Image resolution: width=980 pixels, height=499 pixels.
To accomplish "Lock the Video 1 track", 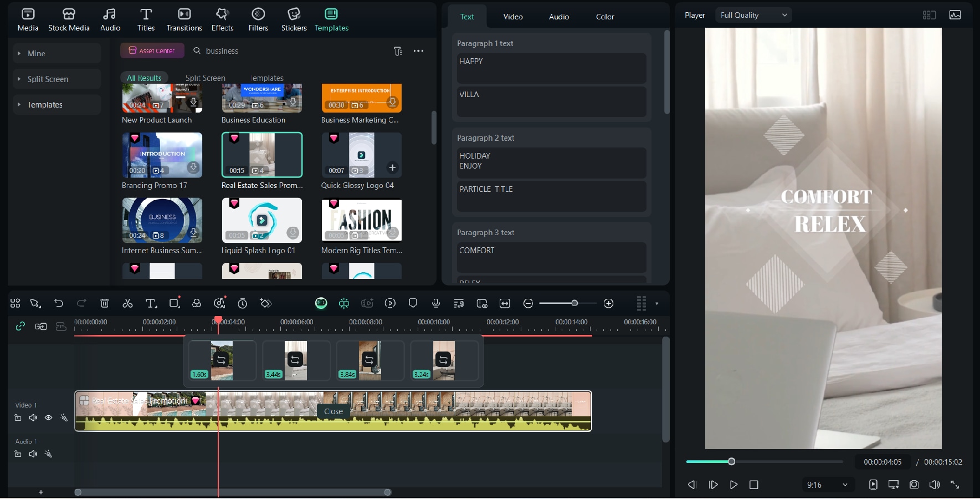I will [x=18, y=417].
